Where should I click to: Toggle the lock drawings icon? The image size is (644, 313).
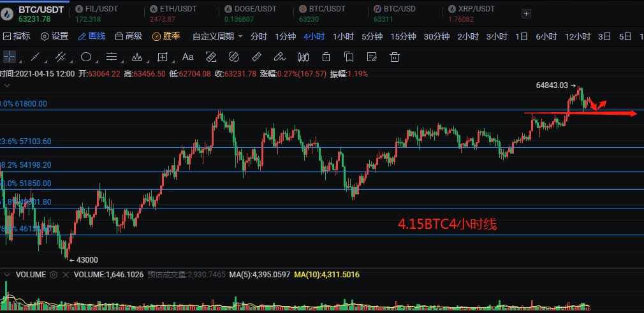point(326,57)
